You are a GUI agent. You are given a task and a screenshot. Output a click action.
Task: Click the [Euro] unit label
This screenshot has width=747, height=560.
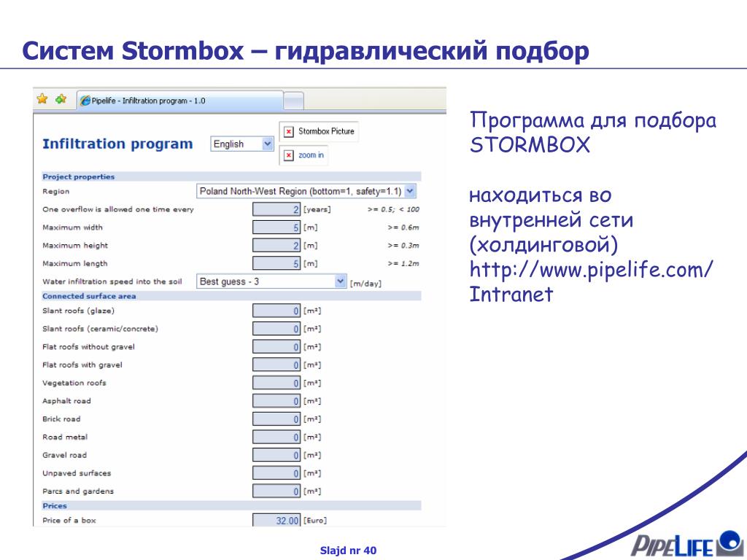pos(315,521)
